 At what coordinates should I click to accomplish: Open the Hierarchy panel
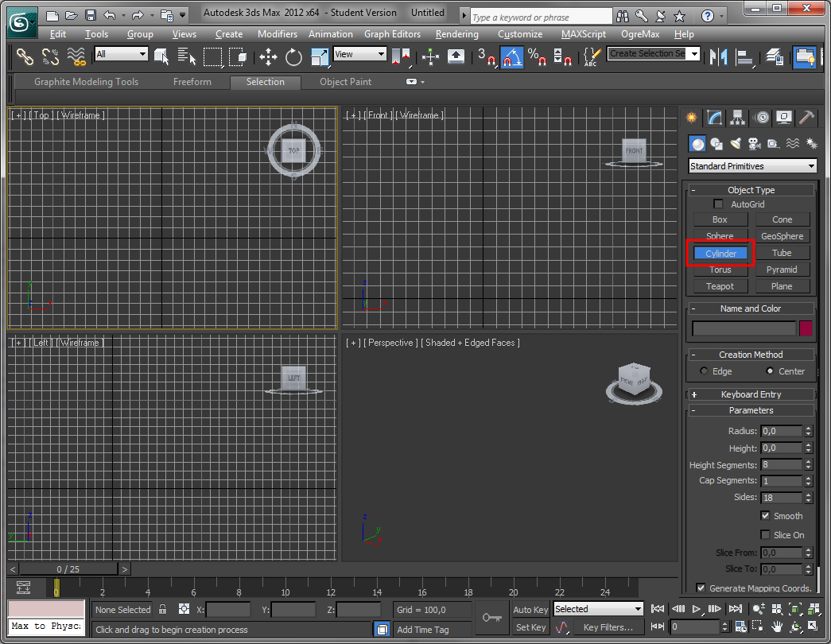pos(737,118)
